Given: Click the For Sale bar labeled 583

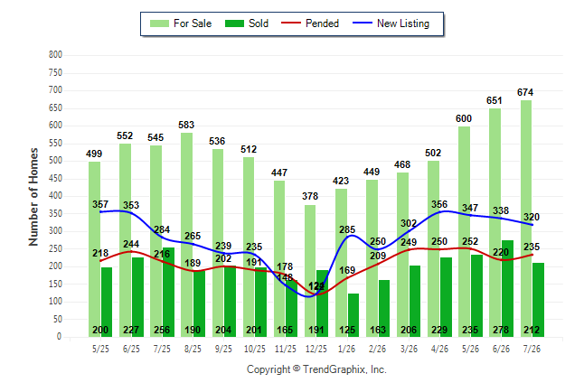Looking at the screenshot, I should 187,235.
